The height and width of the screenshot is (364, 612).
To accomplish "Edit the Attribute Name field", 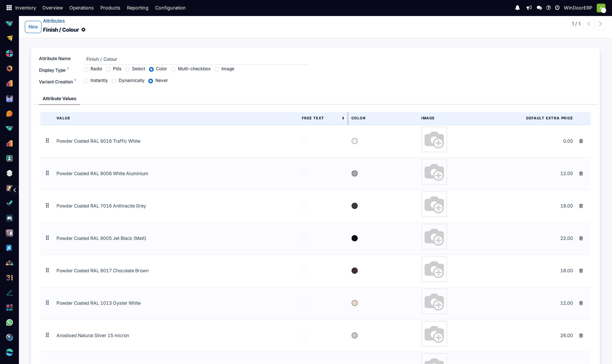I will (196, 59).
